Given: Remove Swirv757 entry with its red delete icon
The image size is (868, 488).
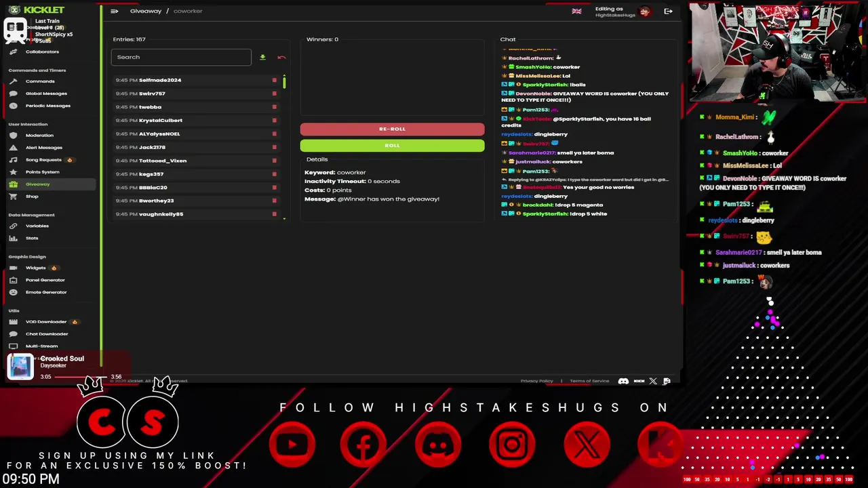Looking at the screenshot, I should (x=274, y=94).
